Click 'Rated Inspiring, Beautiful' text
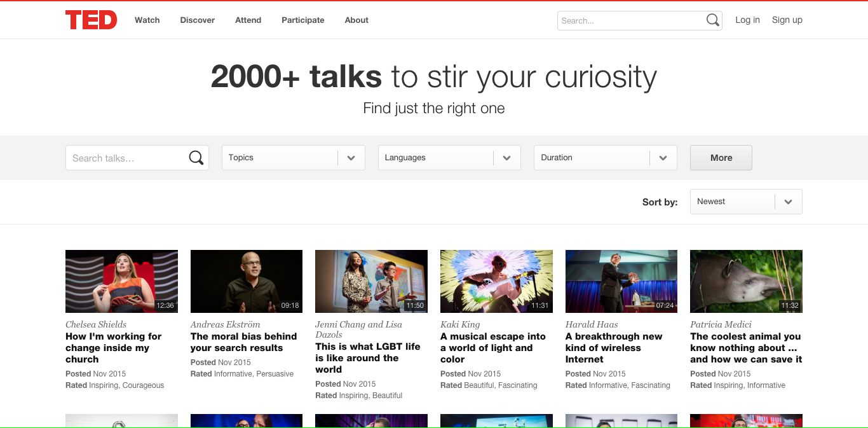 coord(359,396)
